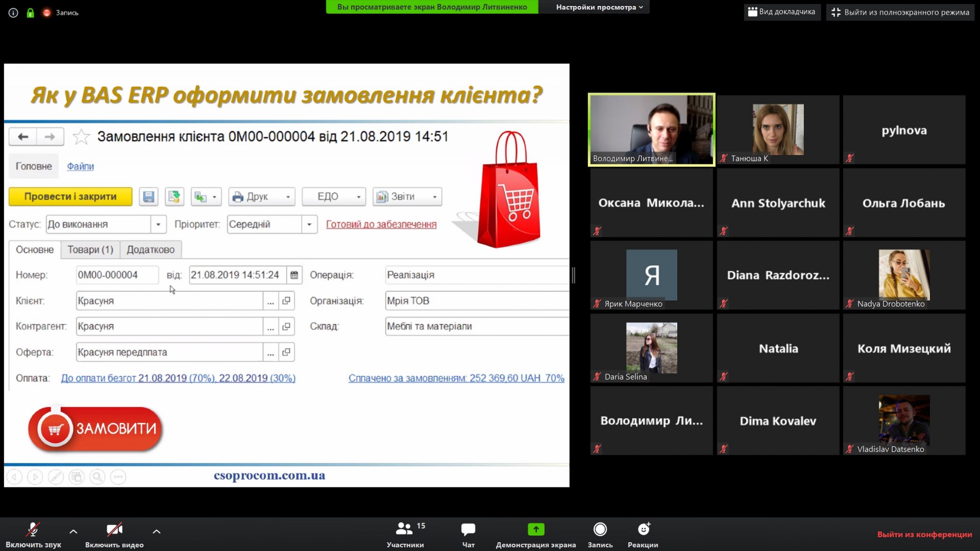Click the see-all-slides control icon
Image resolution: width=980 pixels, height=551 pixels.
pyautogui.click(x=77, y=477)
